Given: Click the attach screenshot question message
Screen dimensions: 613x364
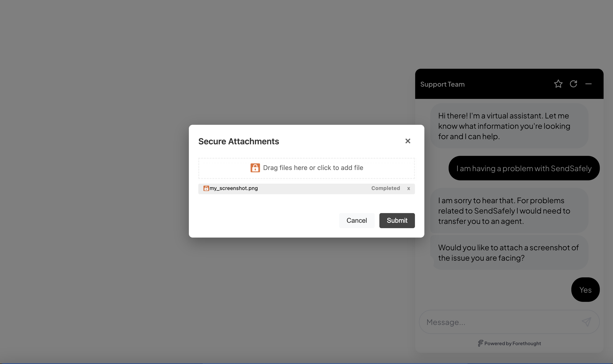Looking at the screenshot, I should click(x=509, y=253).
